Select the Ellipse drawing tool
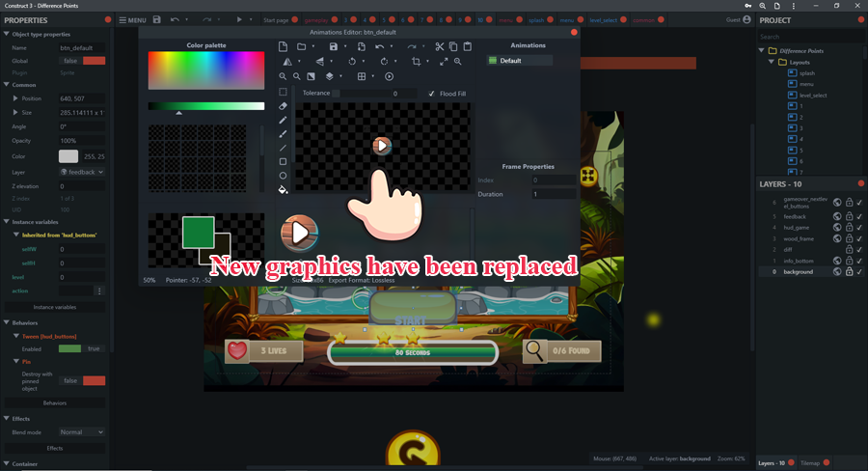The height and width of the screenshot is (471, 868). click(283, 176)
